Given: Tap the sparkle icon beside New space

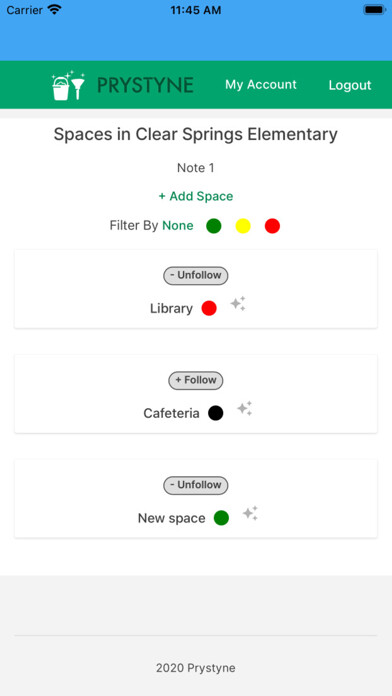Looking at the screenshot, I should point(250,514).
